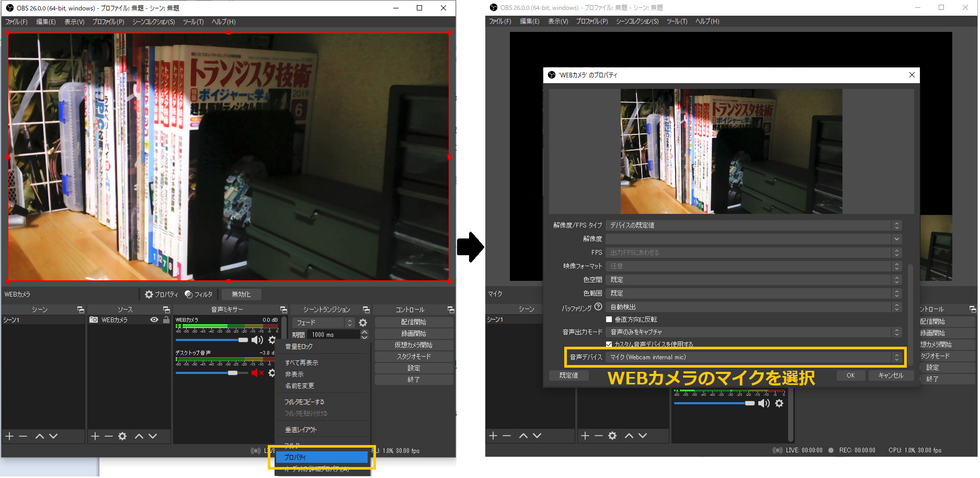Click the 期間 1000 ms input field
This screenshot has height=478, width=980.
tap(334, 335)
